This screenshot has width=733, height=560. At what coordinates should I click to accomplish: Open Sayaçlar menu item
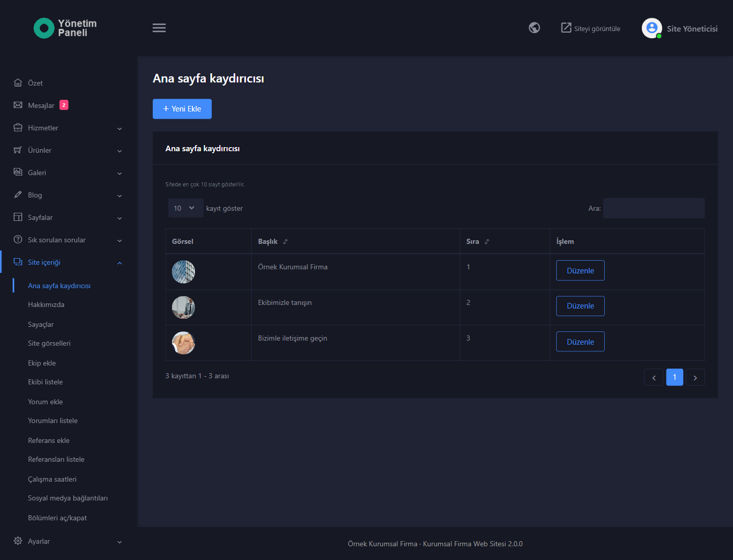(x=41, y=324)
